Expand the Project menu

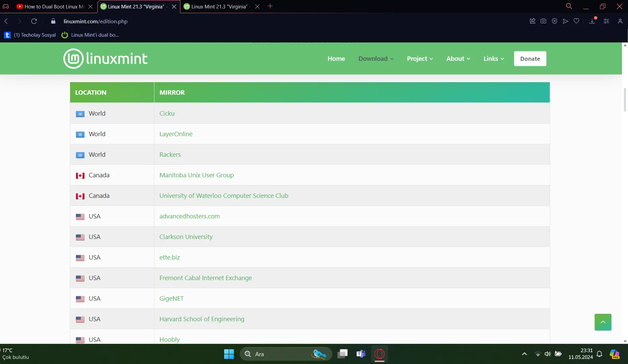[420, 59]
